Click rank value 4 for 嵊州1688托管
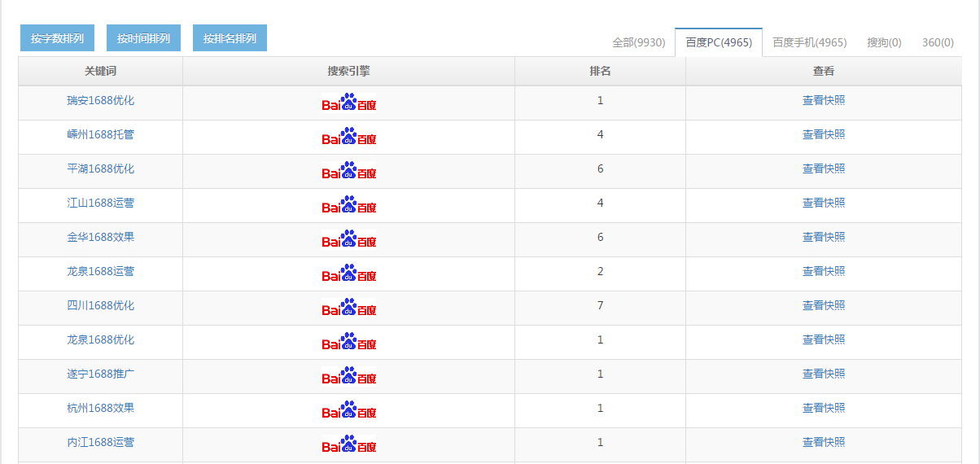The image size is (980, 464). click(x=601, y=135)
